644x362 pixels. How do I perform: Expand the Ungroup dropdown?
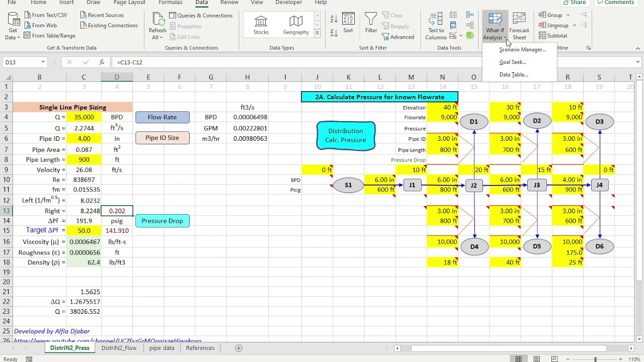coord(574,25)
